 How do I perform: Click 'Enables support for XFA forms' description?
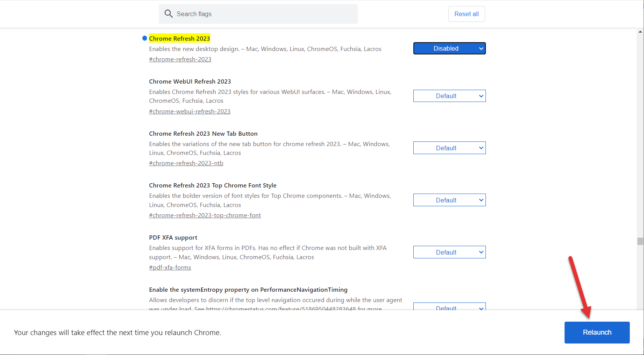click(x=268, y=253)
